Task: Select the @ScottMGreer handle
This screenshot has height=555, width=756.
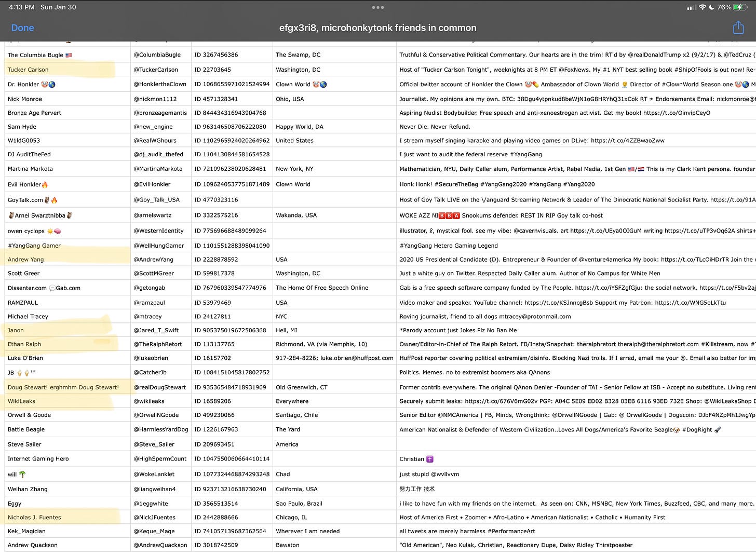Action: 154,273
